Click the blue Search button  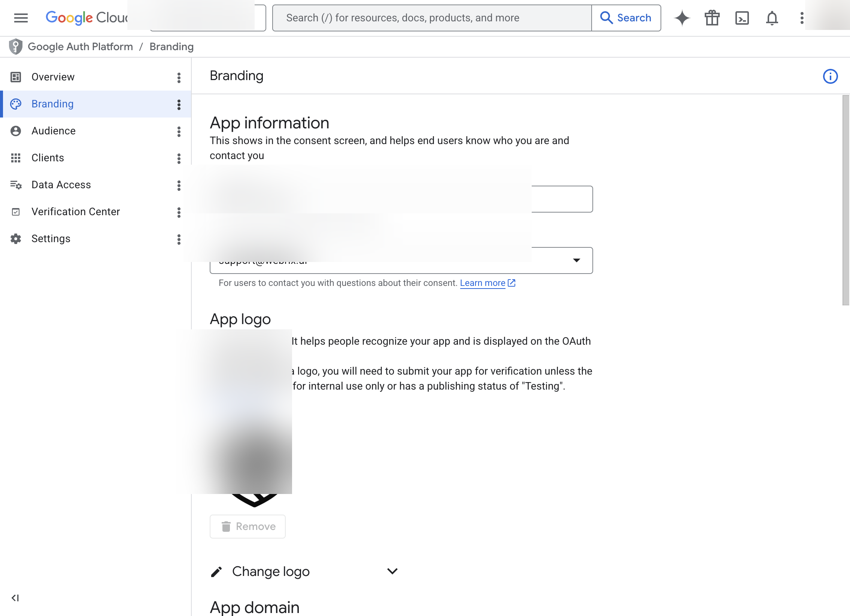pos(626,18)
